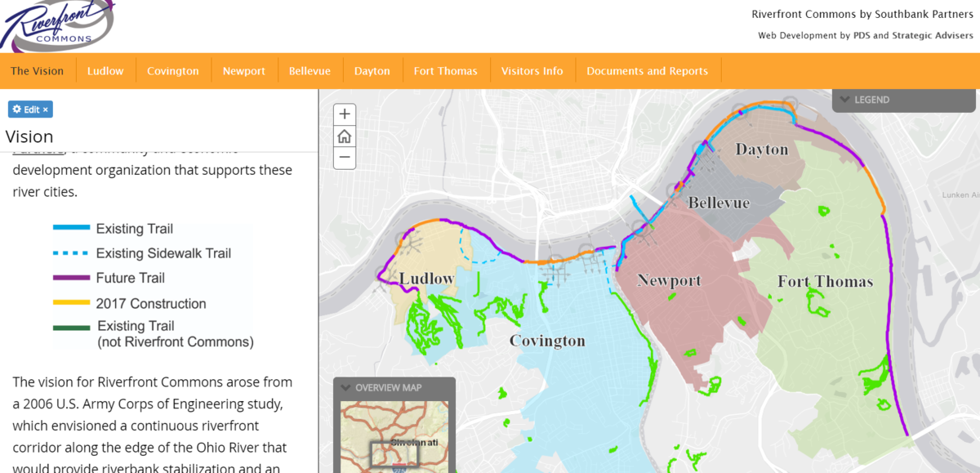Open the Bellevue tab
This screenshot has width=980, height=473.
(310, 71)
